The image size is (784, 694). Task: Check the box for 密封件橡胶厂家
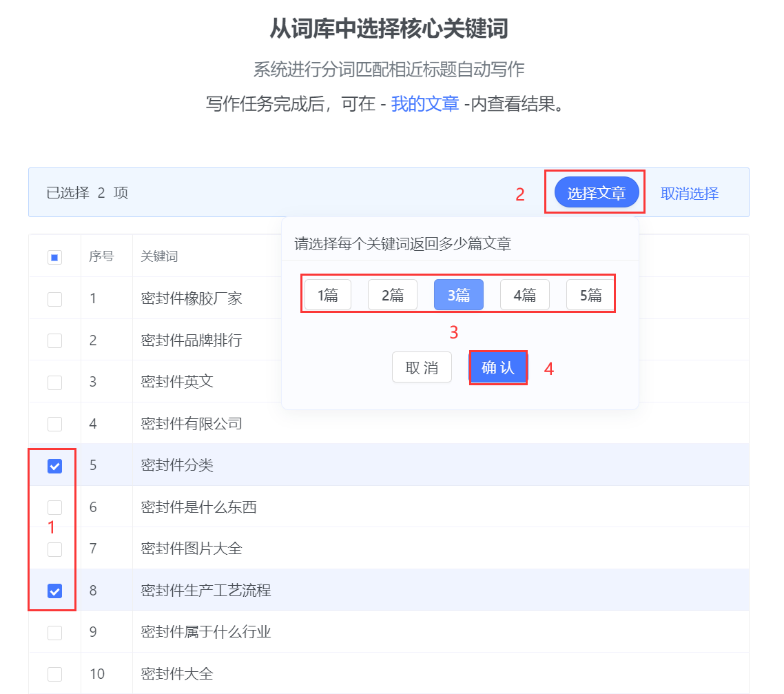54,299
